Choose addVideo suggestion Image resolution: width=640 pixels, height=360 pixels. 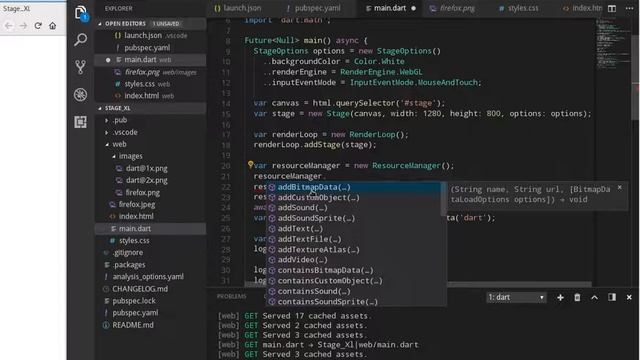tap(354, 260)
